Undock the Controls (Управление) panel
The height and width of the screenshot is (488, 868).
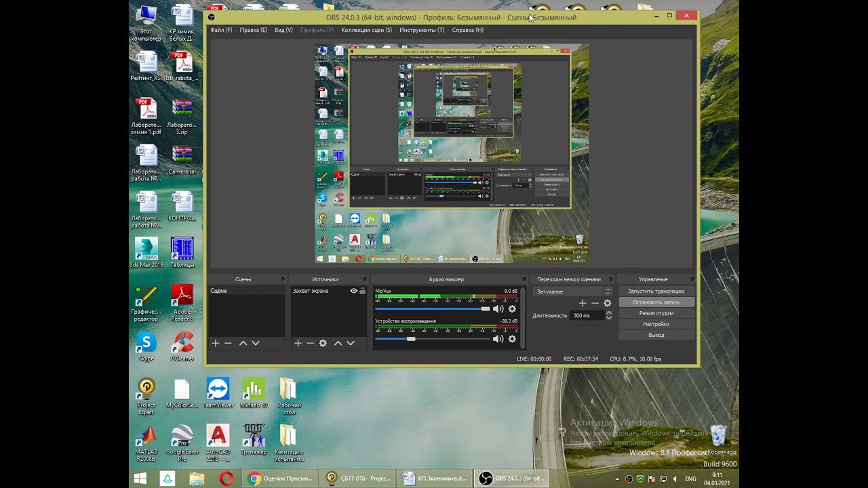coord(691,279)
